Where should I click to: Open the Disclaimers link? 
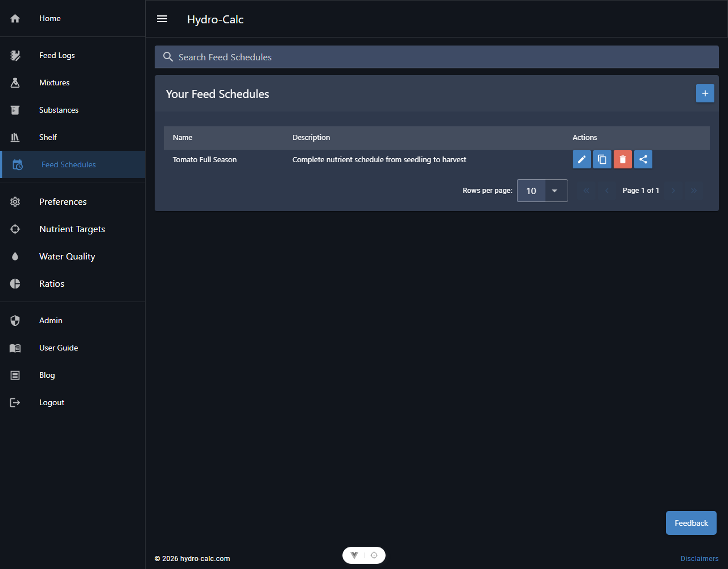pos(700,559)
